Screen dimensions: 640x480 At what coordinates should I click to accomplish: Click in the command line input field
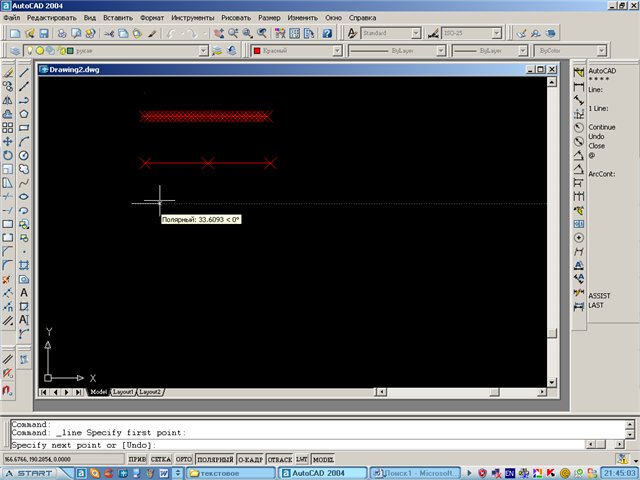point(300,444)
